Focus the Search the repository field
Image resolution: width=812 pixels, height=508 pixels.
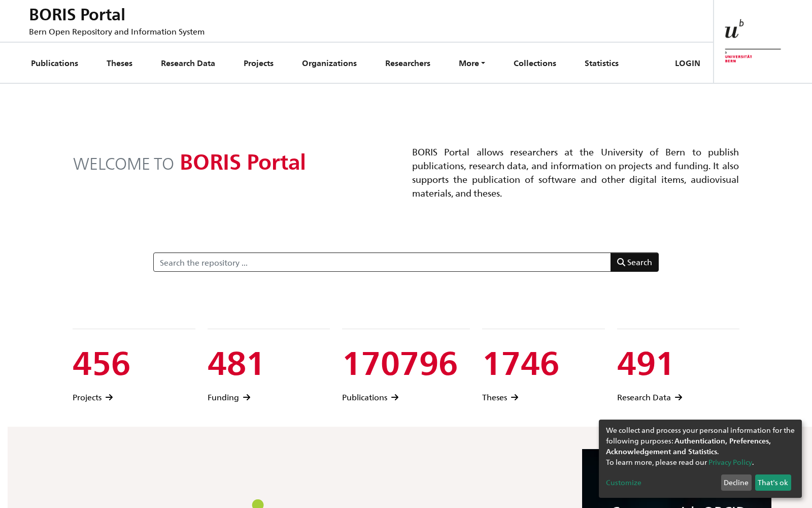point(382,262)
